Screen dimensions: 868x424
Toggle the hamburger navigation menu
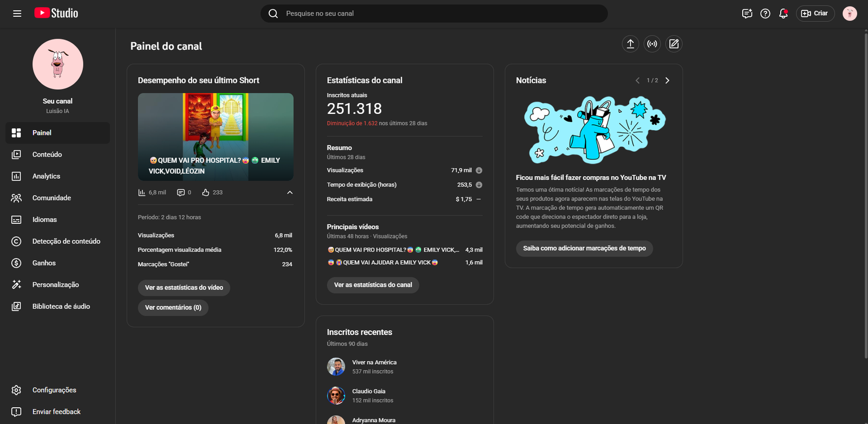(x=17, y=14)
